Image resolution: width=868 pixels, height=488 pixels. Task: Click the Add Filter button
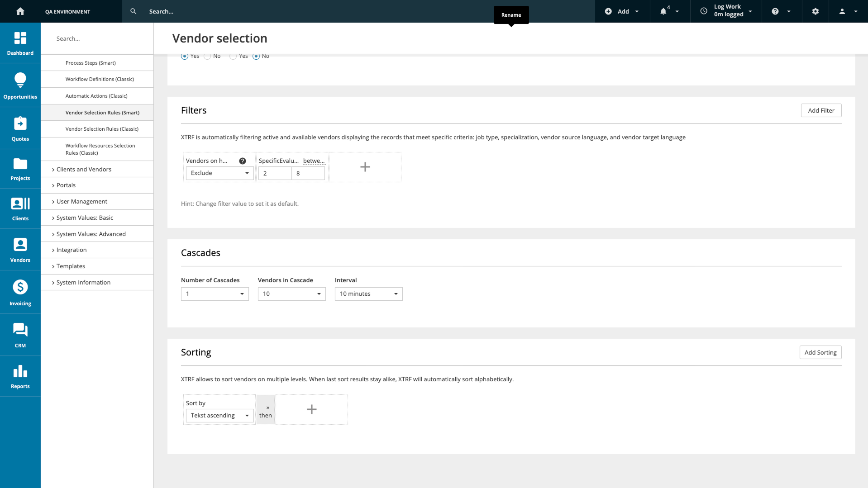point(821,110)
